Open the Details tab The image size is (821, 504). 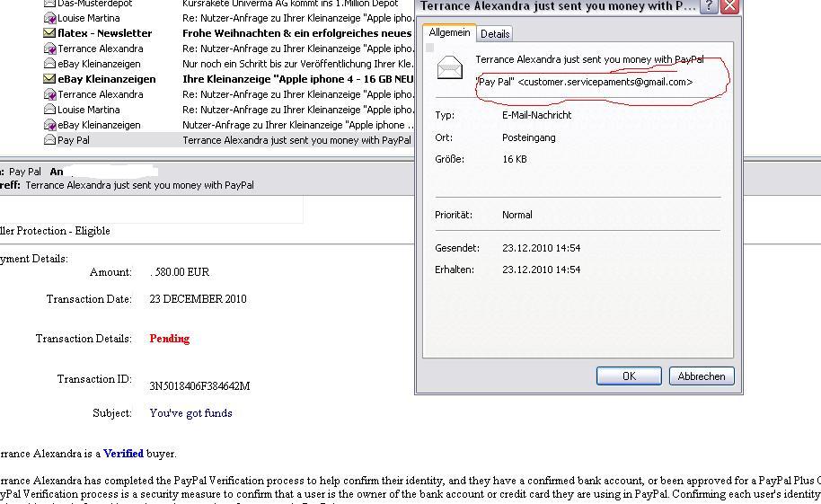point(495,34)
